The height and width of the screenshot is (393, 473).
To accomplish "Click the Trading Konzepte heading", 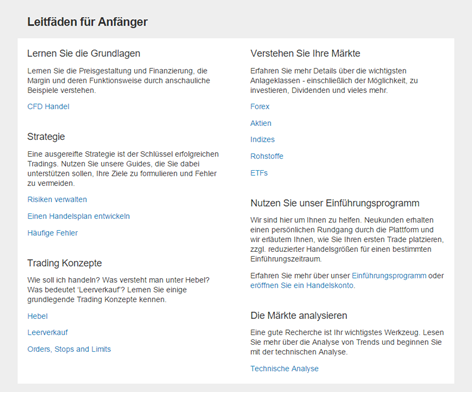I will click(x=64, y=263).
